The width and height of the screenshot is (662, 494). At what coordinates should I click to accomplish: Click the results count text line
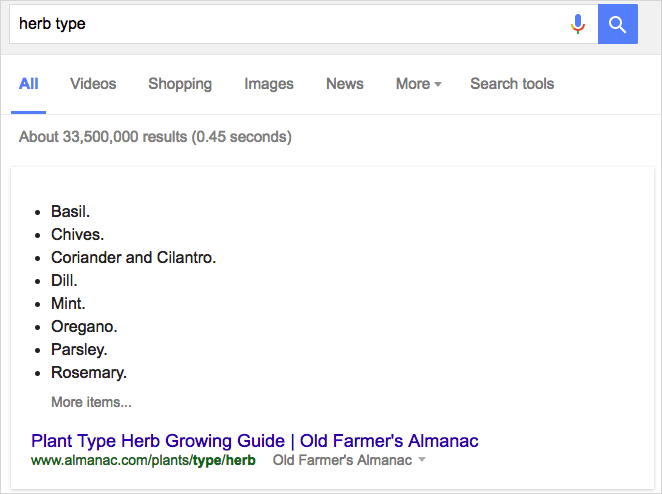155,137
